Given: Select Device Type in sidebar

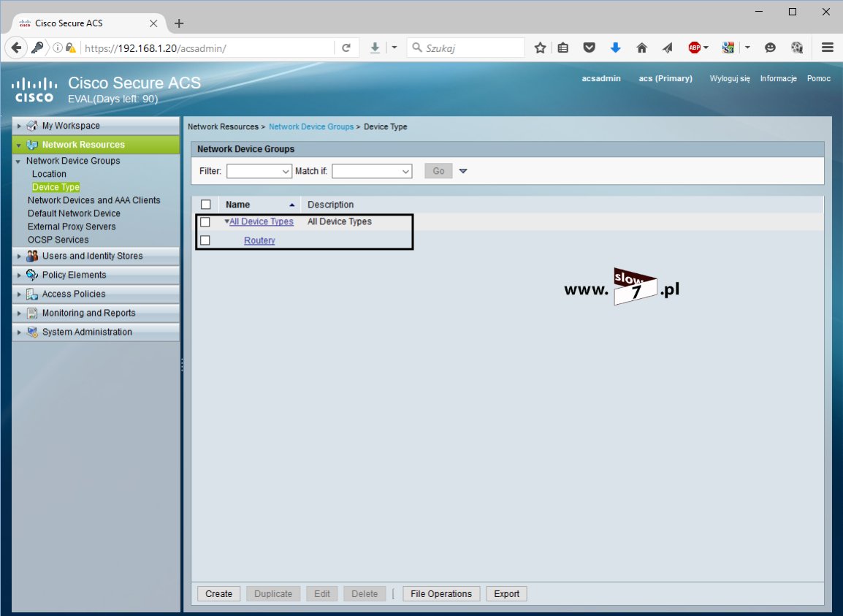Looking at the screenshot, I should pyautogui.click(x=56, y=187).
